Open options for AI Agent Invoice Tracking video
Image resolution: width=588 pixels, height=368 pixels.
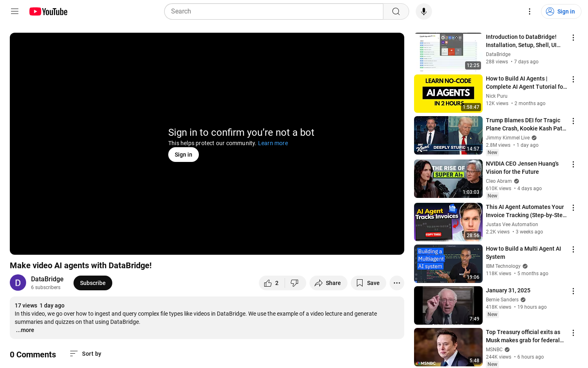pyautogui.click(x=573, y=208)
